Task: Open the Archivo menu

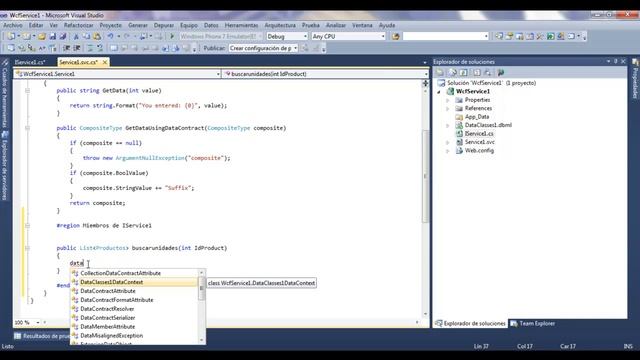Action: (x=13, y=25)
